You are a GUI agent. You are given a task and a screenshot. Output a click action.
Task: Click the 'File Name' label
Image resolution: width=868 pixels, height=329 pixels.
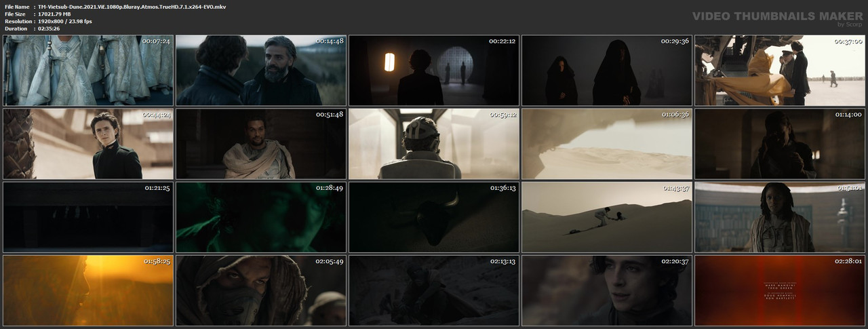point(17,7)
